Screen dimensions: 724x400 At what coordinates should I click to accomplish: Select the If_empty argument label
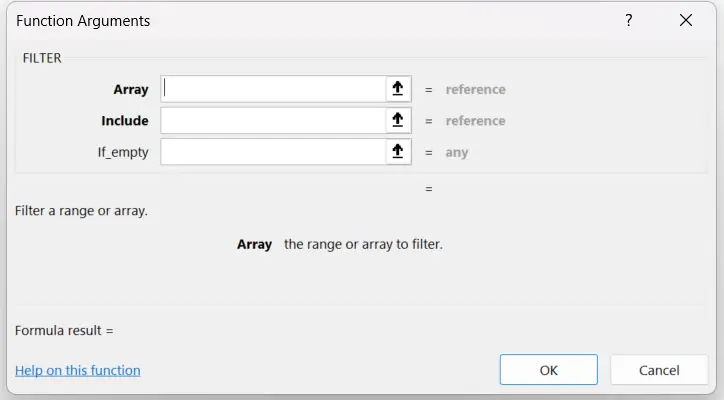(123, 152)
